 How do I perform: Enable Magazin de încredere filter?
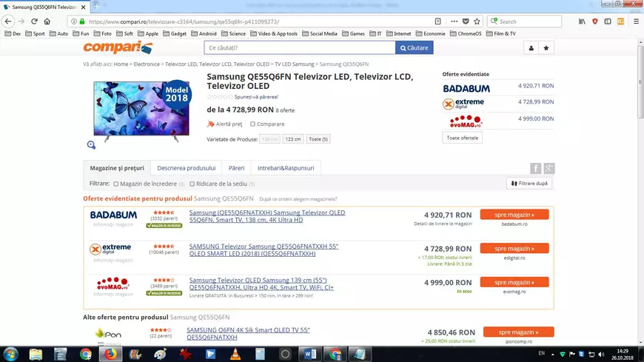(x=115, y=184)
